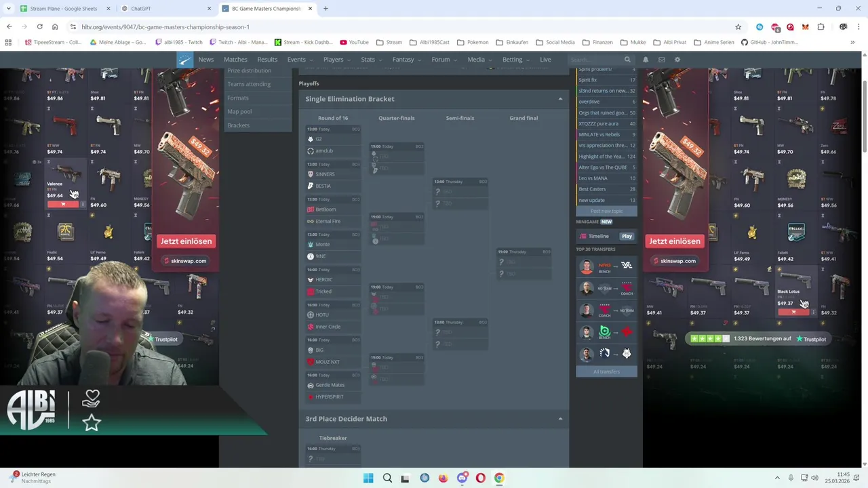Viewport: 868px width, 488px height.
Task: Close the ChatGPT browser tab
Action: (209, 8)
